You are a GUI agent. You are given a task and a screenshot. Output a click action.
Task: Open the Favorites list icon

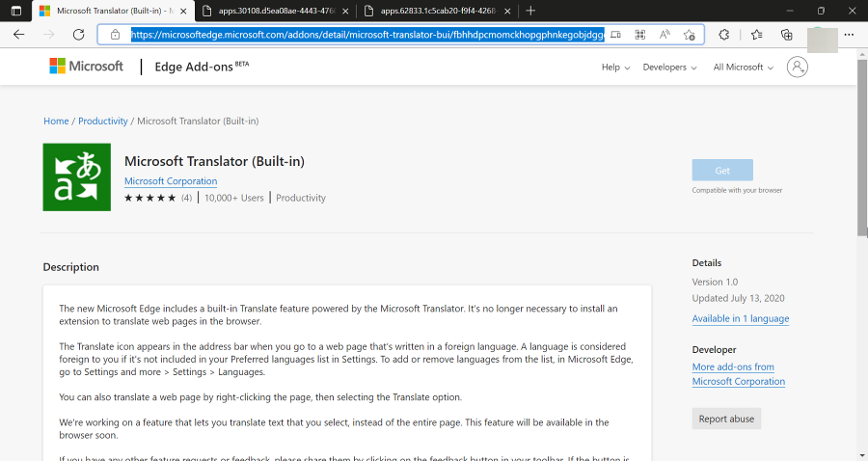757,35
